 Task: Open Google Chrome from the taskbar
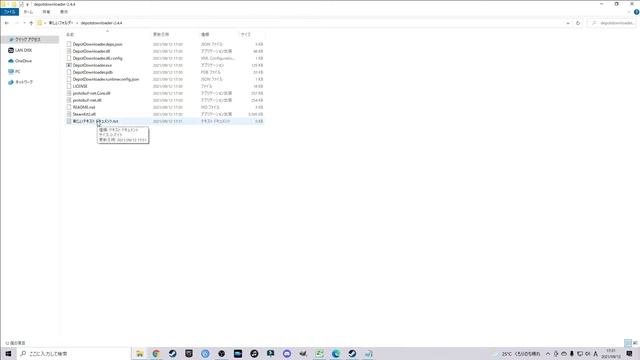pyautogui.click(x=156, y=353)
